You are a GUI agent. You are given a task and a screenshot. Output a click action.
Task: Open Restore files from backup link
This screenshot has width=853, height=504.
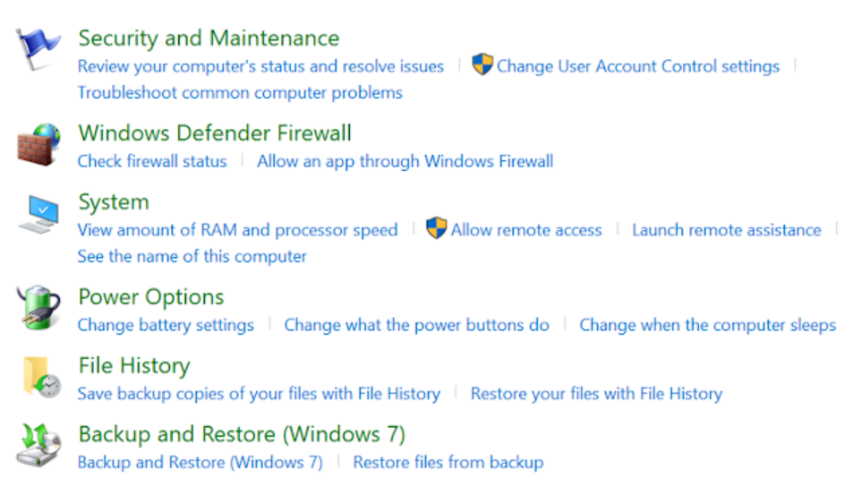click(448, 462)
